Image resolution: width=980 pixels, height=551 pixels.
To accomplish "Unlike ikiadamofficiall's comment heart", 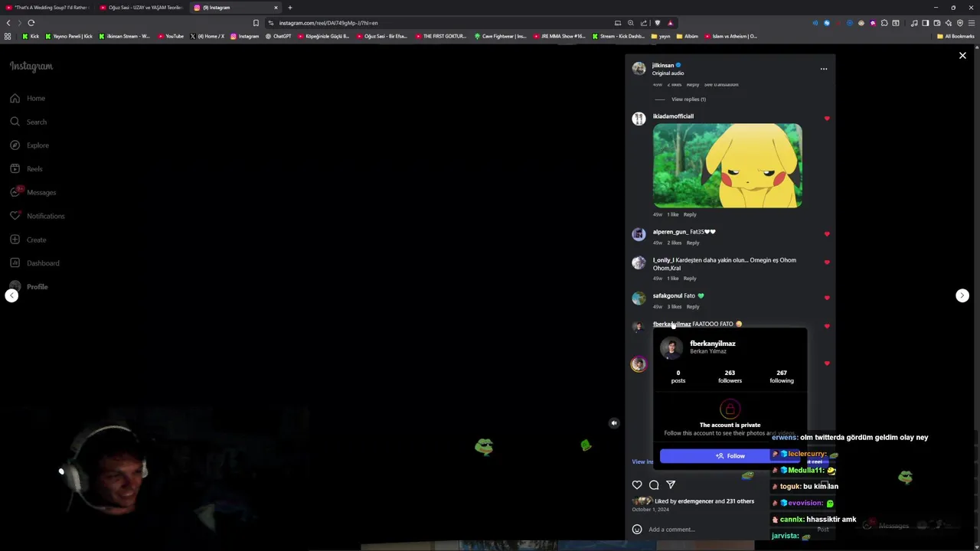I will tap(827, 119).
